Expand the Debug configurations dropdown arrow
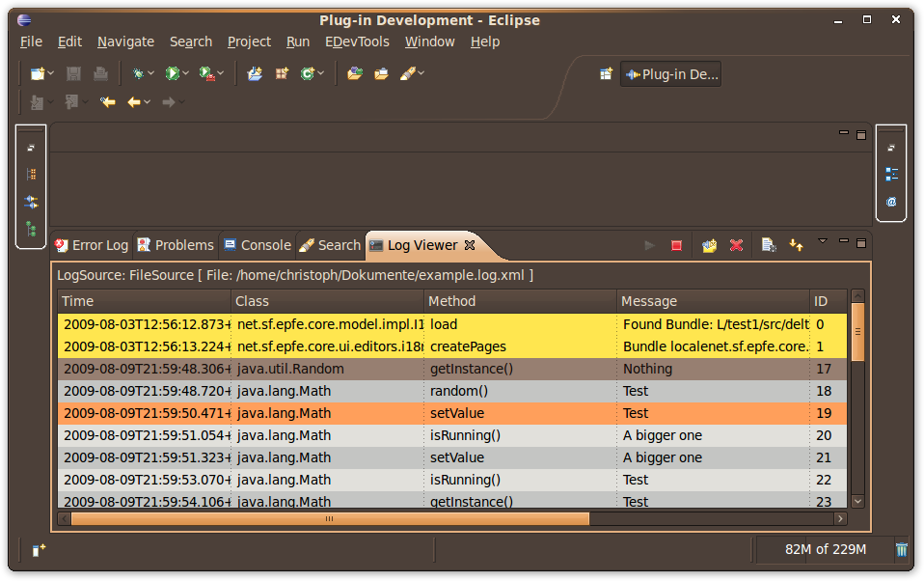924x581 pixels. point(150,73)
